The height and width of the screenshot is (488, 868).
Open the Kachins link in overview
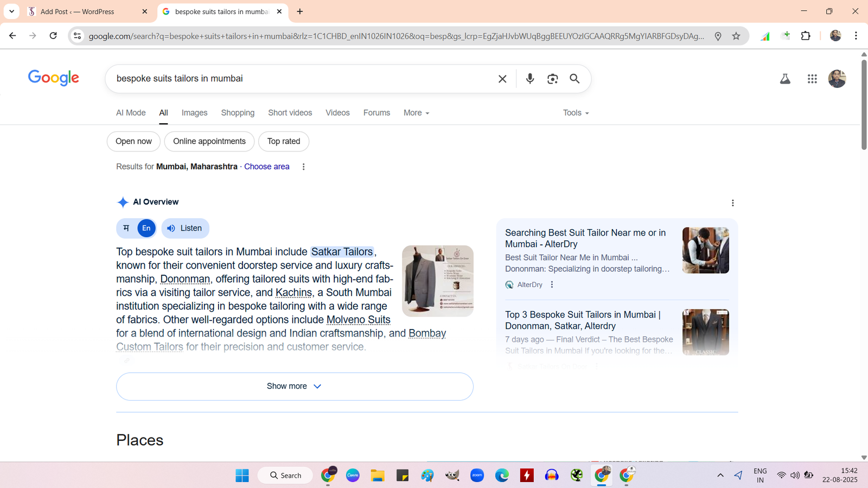(293, 293)
